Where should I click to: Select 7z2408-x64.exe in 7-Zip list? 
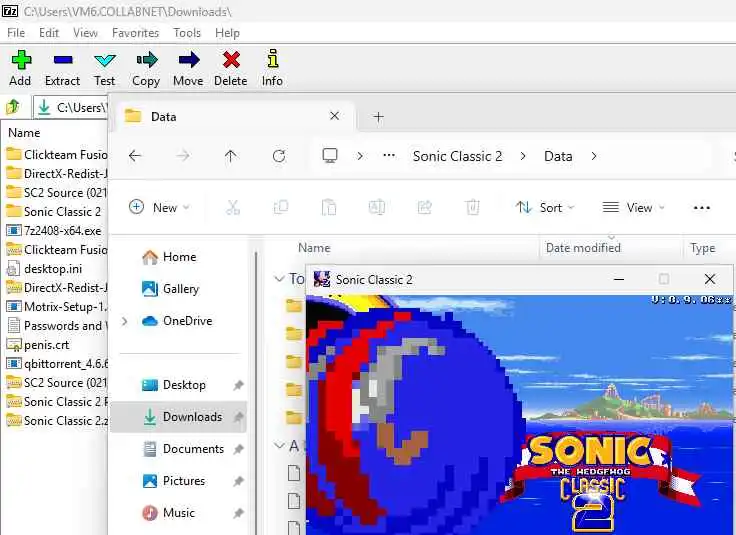click(x=56, y=231)
